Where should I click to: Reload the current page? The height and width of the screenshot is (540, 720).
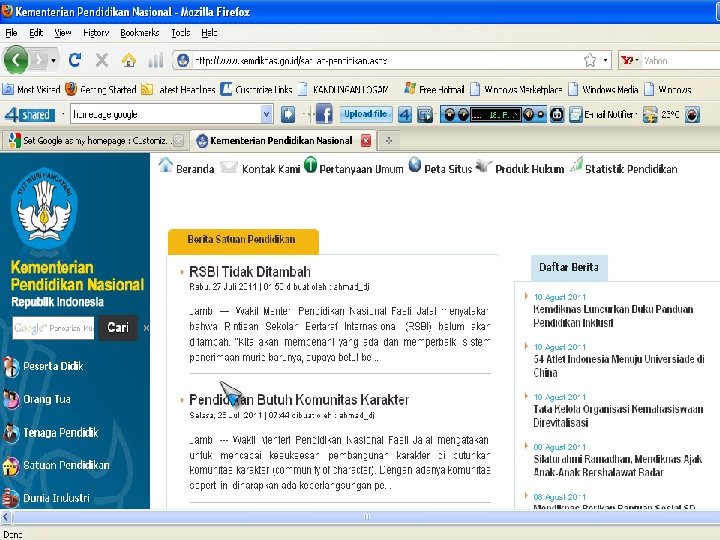point(75,60)
